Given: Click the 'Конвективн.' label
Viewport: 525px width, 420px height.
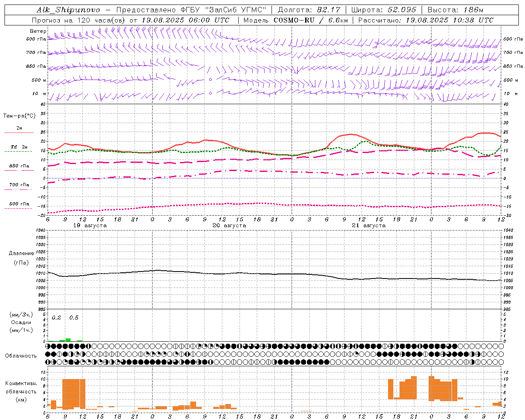Looking at the screenshot, I should coord(21,383).
